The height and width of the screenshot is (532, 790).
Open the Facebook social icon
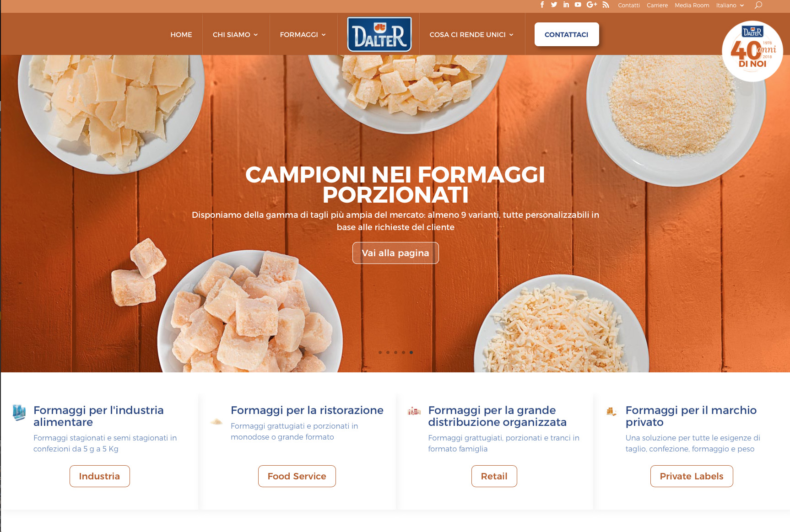click(542, 5)
